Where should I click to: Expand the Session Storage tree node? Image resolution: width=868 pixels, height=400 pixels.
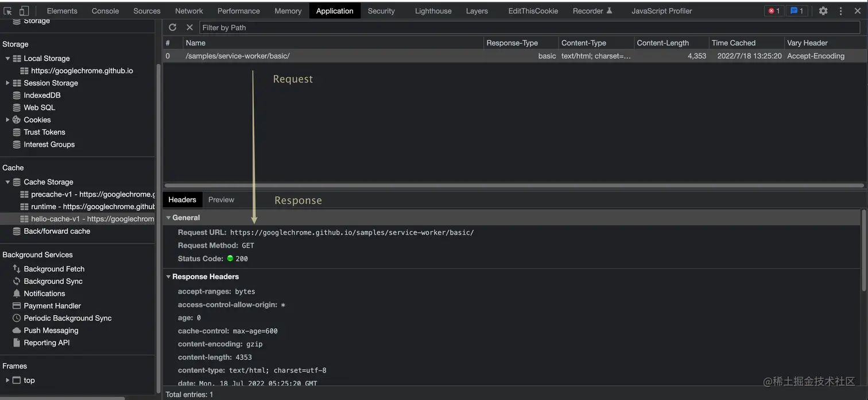7,83
